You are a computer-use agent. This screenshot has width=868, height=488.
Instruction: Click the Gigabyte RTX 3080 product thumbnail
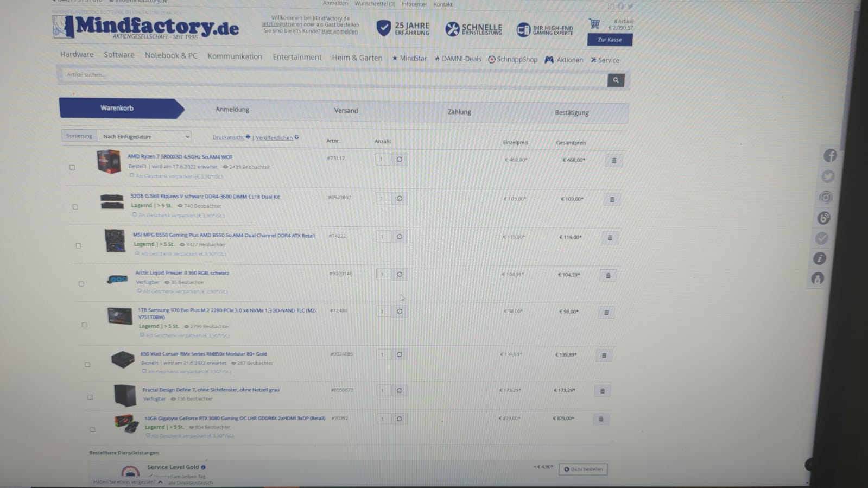126,424
